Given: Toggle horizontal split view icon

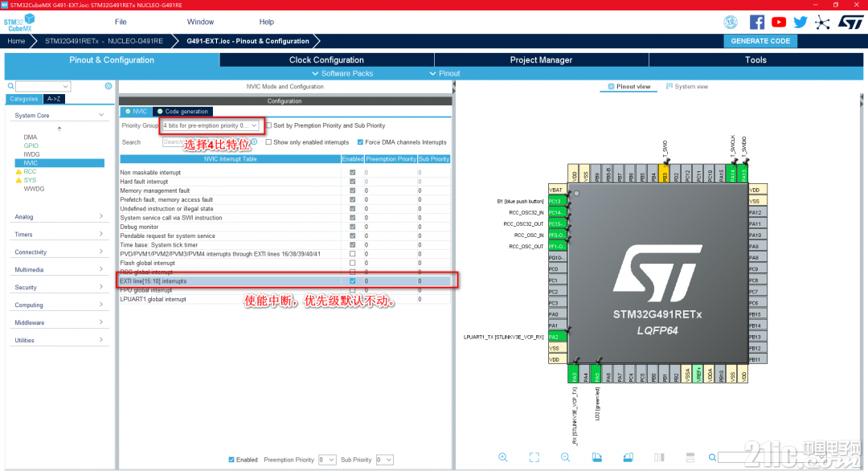Looking at the screenshot, I should (690, 457).
